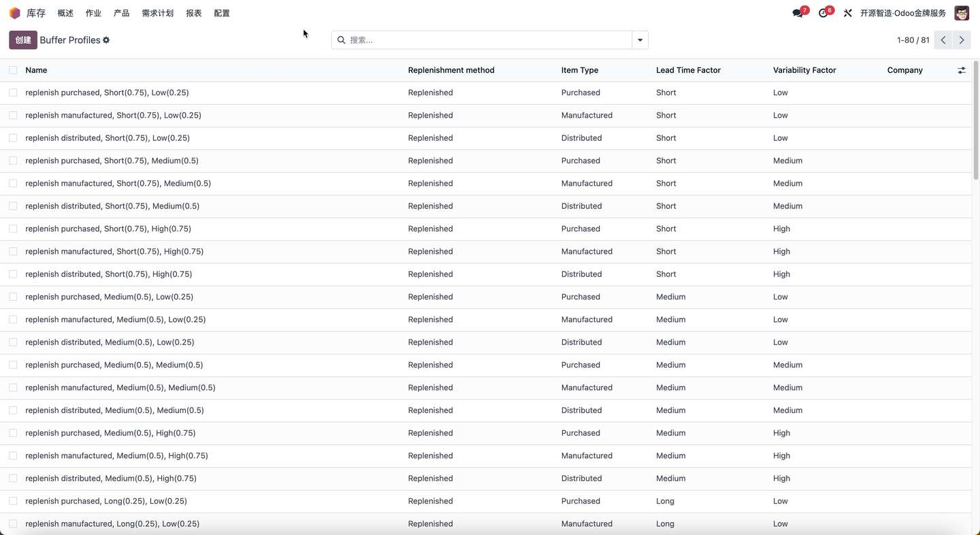The image size is (980, 535).
Task: Click Long lead time cell of purchased Long(0.25) row
Action: (x=665, y=501)
